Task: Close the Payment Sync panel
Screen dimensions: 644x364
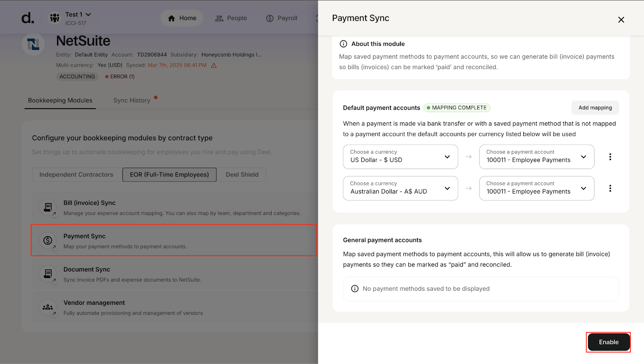Action: [x=621, y=20]
